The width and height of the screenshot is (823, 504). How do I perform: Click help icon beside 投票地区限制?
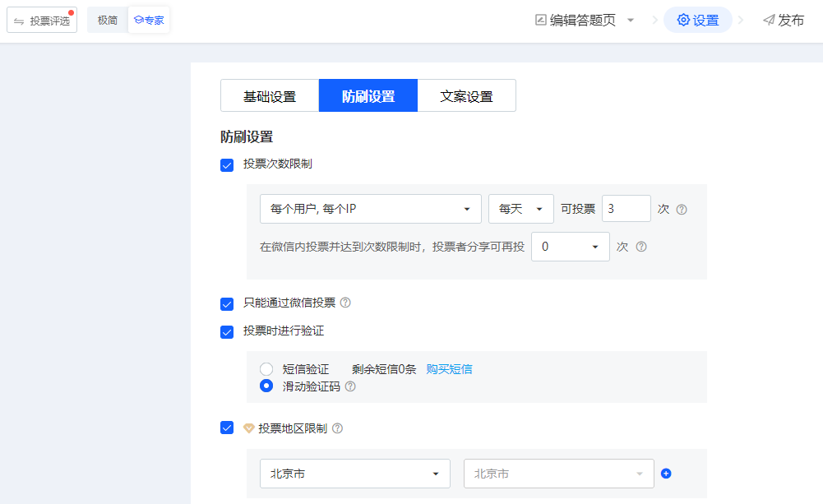coord(337,428)
